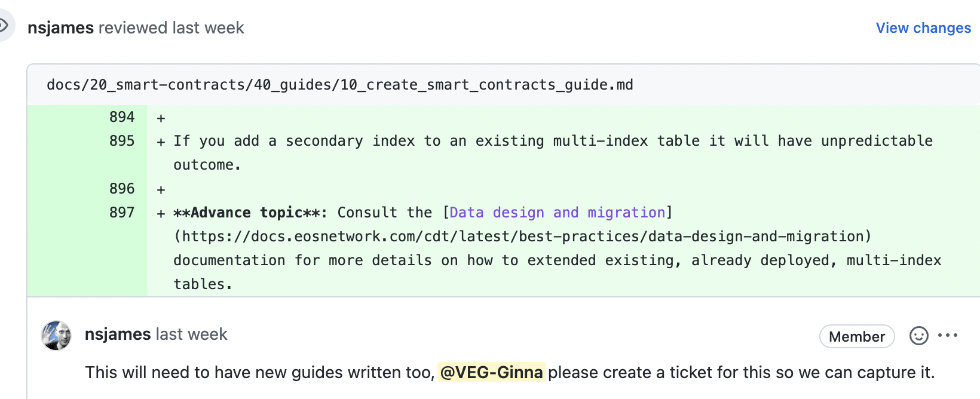Select line number 896 in the diff
The image size is (980, 399).
pos(122,189)
